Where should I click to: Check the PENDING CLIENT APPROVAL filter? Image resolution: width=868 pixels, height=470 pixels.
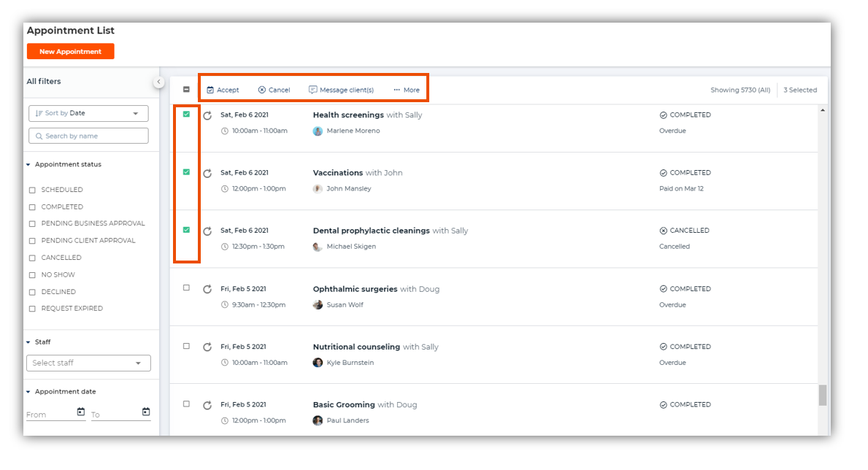click(32, 241)
